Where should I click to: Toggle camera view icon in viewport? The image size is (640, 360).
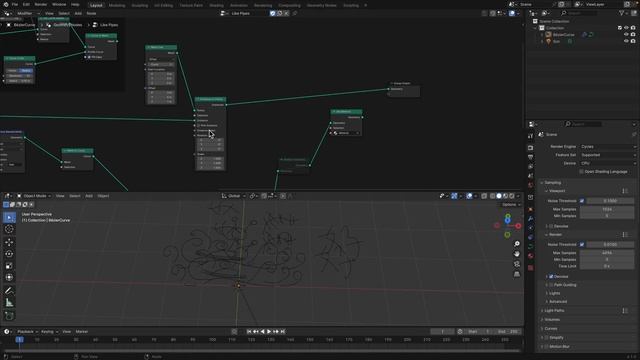pos(517,264)
